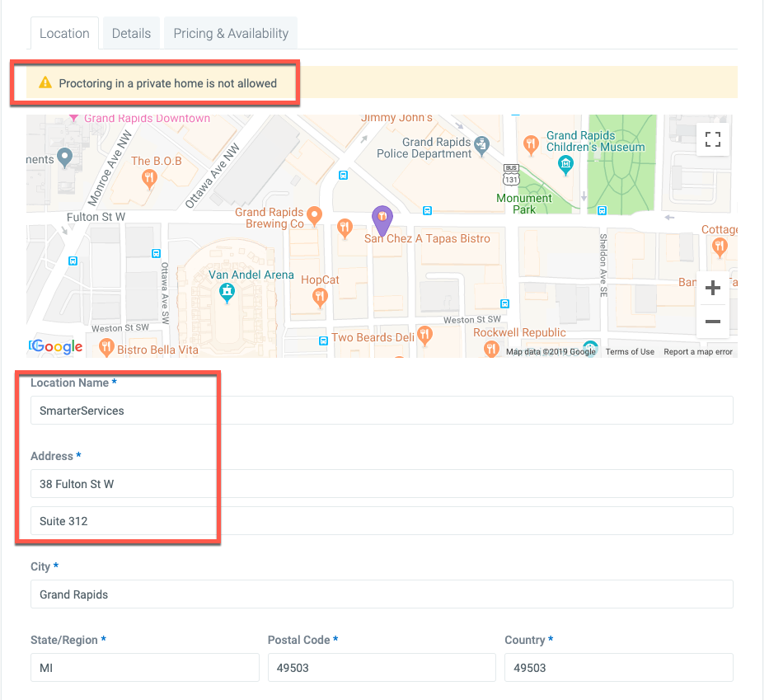This screenshot has width=769, height=700.
Task: Click Two Beards Deli pin
Action: click(424, 336)
